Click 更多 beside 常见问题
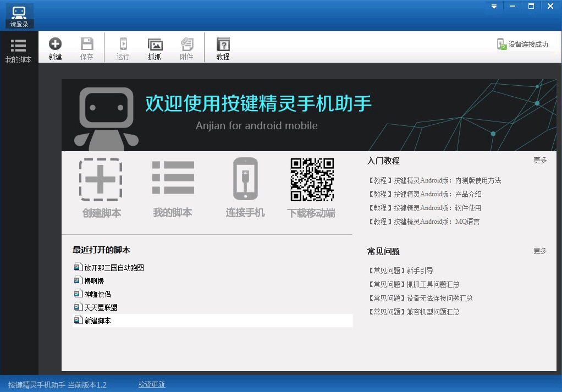 [539, 251]
